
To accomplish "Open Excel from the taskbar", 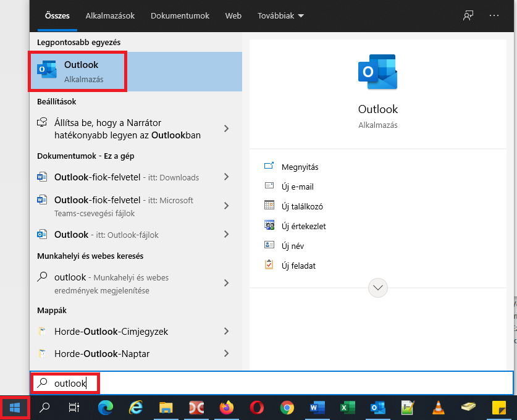I will pyautogui.click(x=347, y=408).
